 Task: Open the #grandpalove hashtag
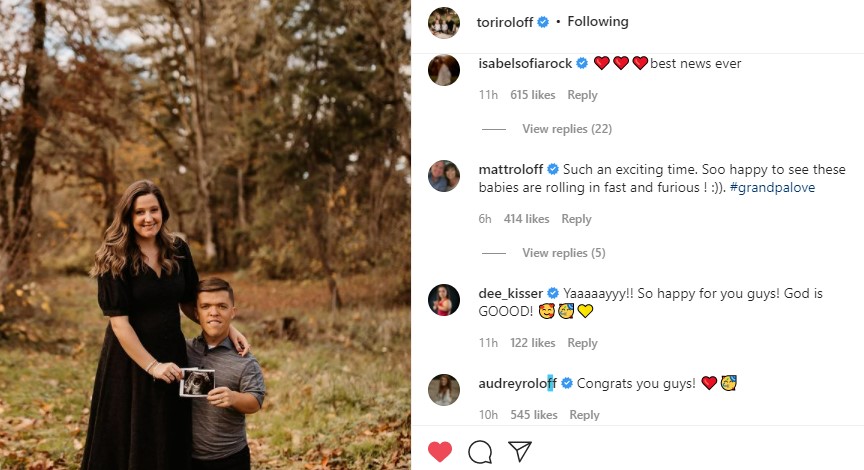[x=772, y=188]
